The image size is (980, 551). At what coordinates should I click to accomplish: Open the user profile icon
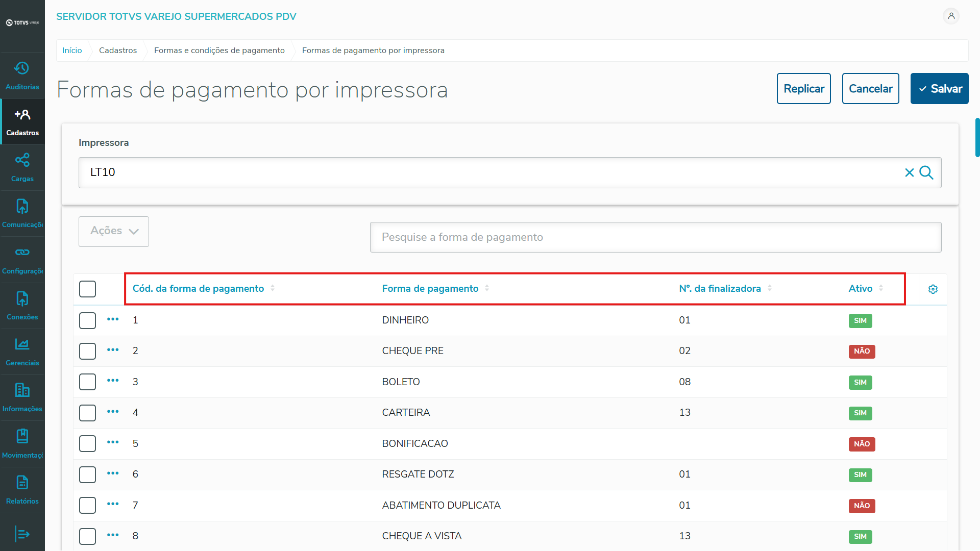click(951, 16)
